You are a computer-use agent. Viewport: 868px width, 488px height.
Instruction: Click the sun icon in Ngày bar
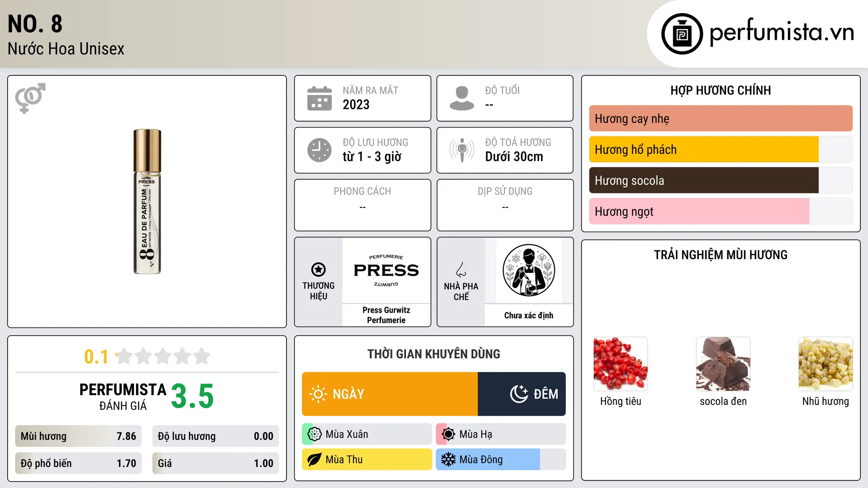coord(318,394)
